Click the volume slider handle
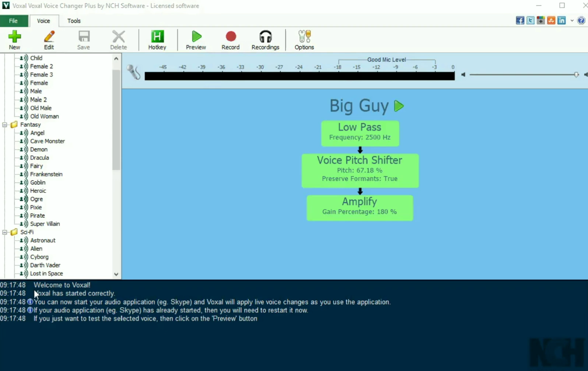 coord(576,75)
